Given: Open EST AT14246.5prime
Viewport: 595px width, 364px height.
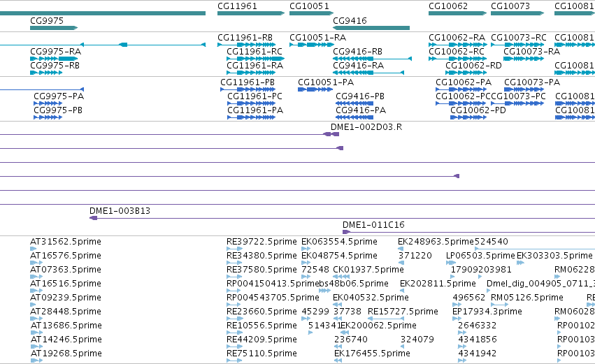Looking at the screenshot, I should tap(66, 340).
